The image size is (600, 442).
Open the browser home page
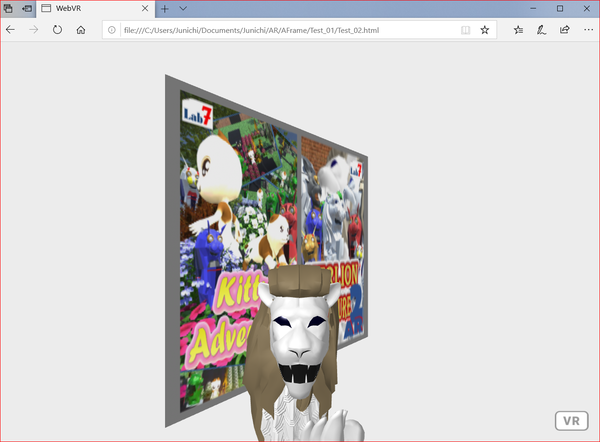[x=81, y=30]
